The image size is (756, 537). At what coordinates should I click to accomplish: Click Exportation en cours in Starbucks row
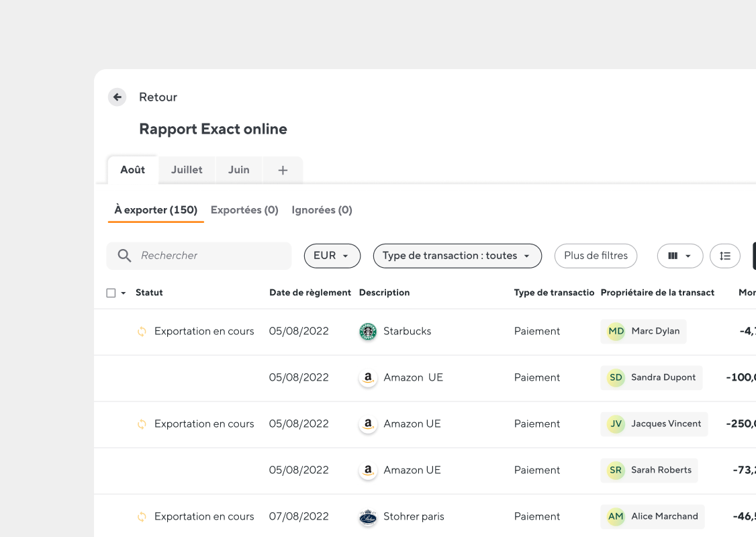coord(204,331)
